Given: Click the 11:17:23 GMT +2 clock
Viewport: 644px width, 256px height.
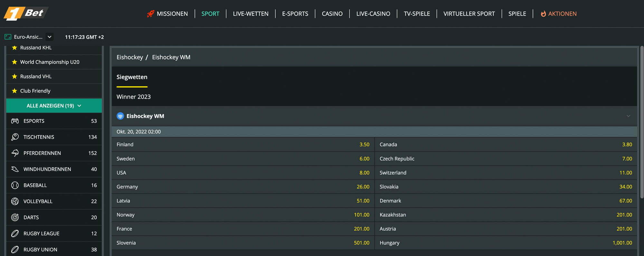Looking at the screenshot, I should (84, 37).
